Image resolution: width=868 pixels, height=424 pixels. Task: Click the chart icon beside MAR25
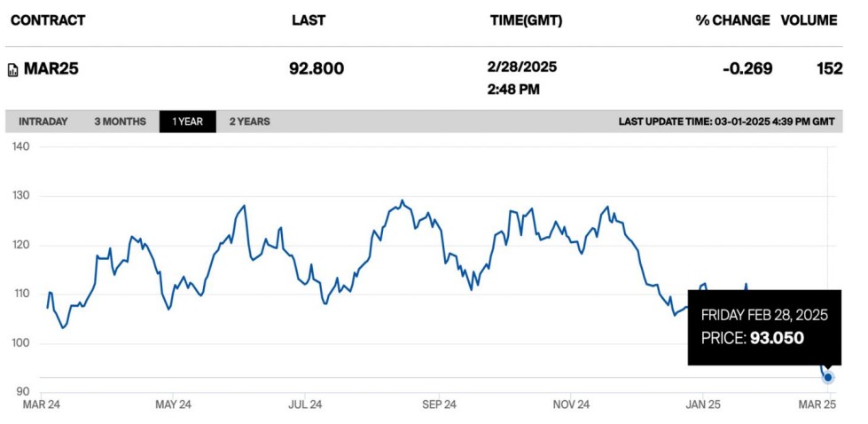pos(12,70)
